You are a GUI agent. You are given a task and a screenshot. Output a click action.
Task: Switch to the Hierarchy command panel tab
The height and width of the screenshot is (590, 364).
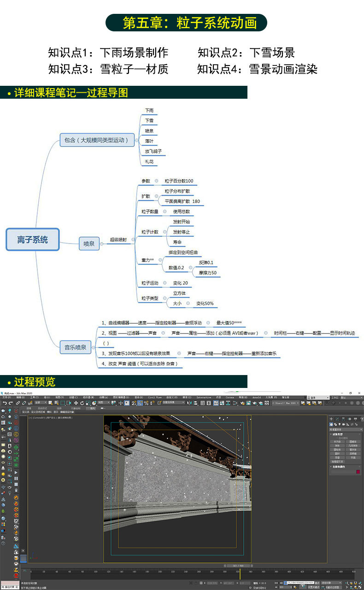tap(343, 419)
